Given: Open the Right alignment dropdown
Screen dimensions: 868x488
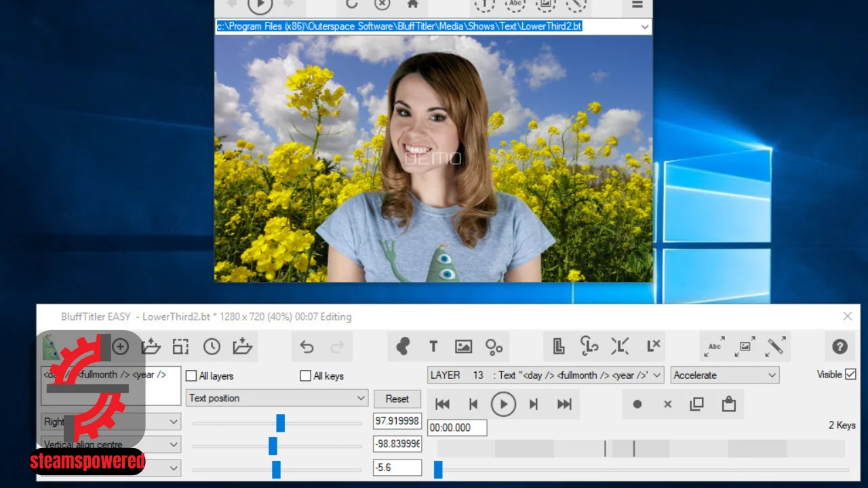Looking at the screenshot, I should click(x=111, y=422).
